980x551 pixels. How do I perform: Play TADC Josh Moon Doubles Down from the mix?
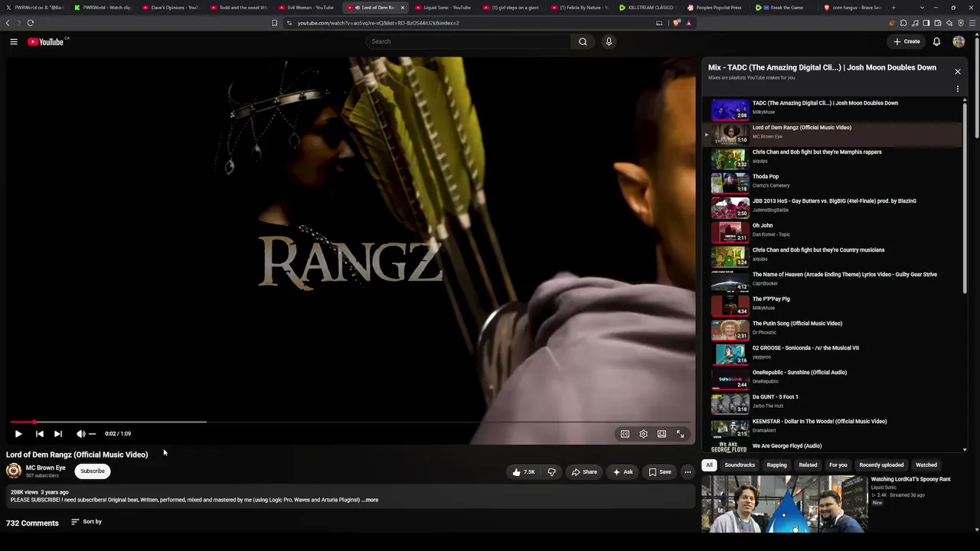click(832, 108)
